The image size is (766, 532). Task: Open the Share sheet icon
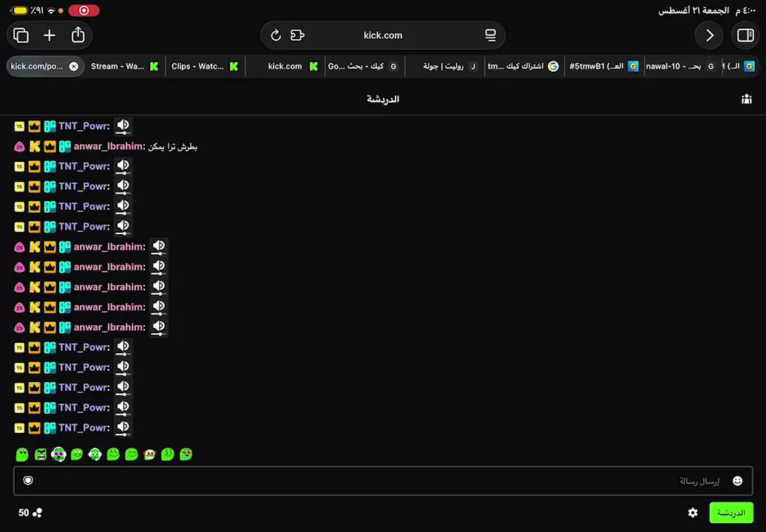click(x=78, y=35)
